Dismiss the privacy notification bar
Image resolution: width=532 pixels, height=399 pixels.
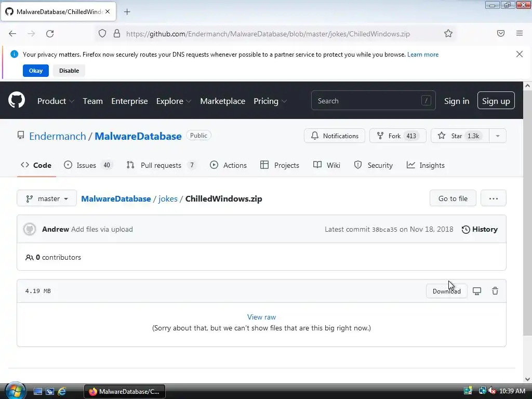520,54
